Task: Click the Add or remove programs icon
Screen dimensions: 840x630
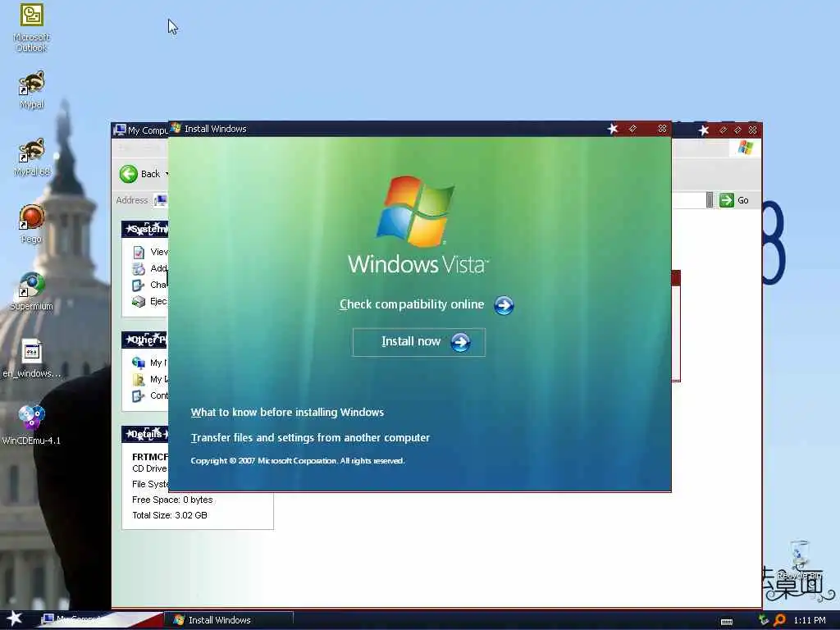Action: [139, 268]
